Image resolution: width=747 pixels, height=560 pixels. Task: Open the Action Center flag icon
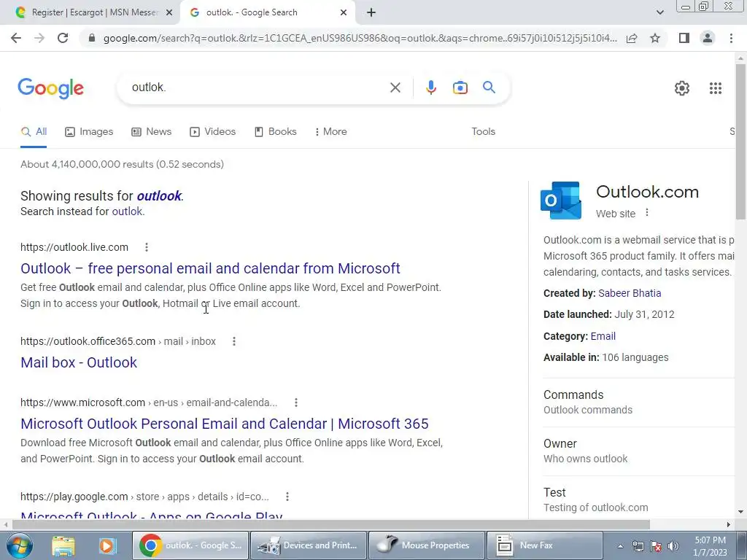(656, 546)
